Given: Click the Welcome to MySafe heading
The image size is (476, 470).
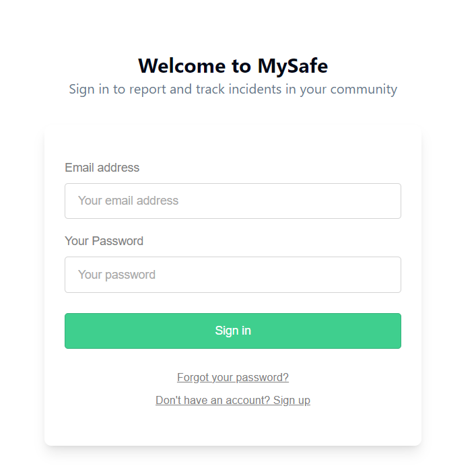Looking at the screenshot, I should pyautogui.click(x=232, y=66).
